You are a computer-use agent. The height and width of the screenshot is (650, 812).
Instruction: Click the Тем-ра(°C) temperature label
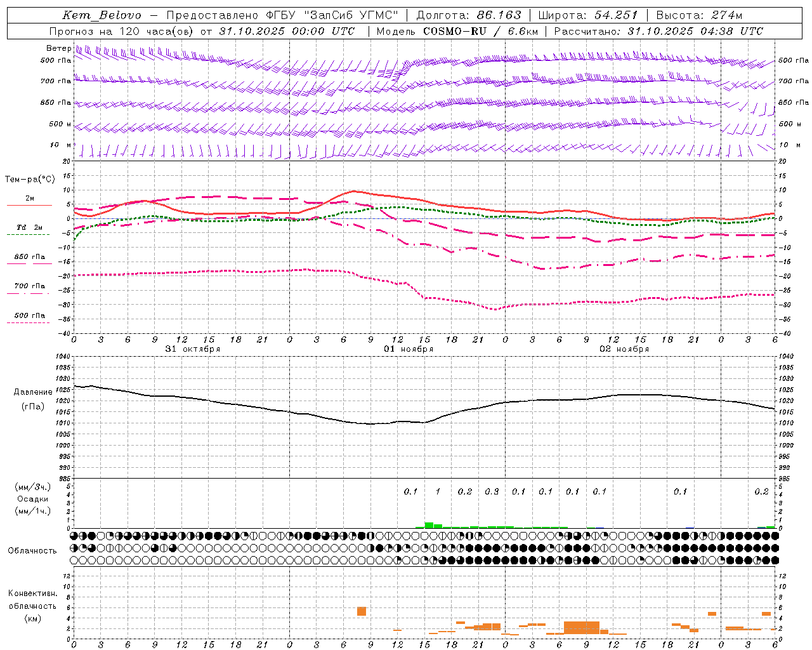point(30,179)
